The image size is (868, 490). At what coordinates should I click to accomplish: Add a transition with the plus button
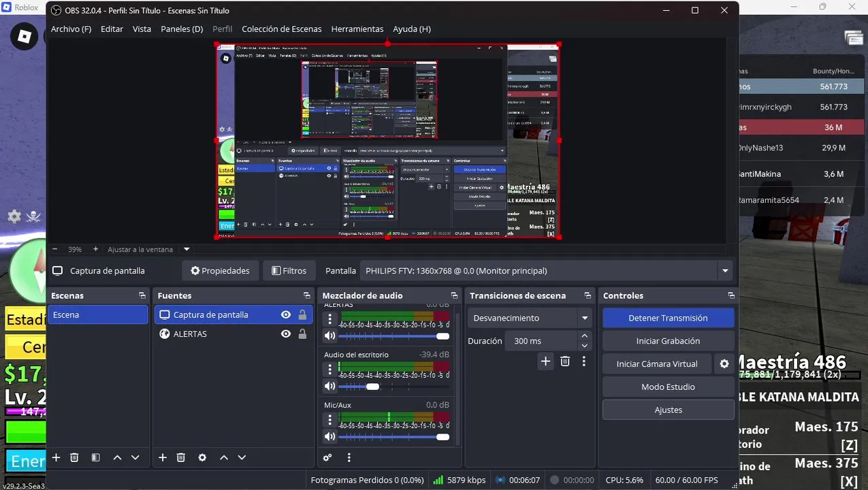click(x=545, y=361)
